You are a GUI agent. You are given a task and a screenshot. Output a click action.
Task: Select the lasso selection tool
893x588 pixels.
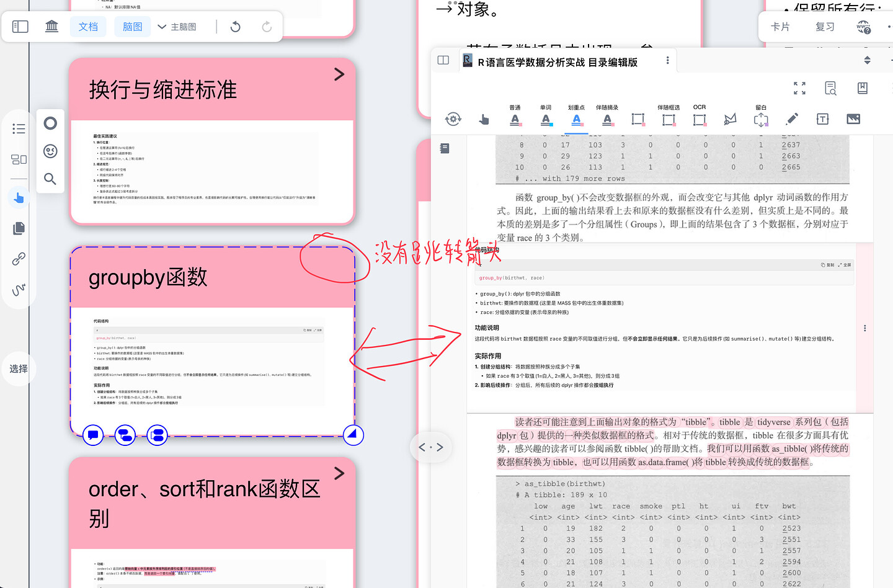click(731, 119)
